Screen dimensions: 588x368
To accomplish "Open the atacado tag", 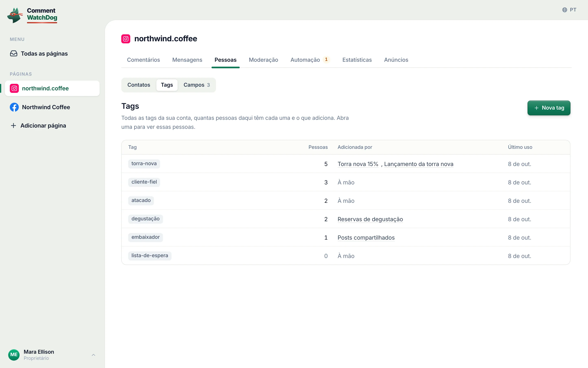I will [141, 200].
